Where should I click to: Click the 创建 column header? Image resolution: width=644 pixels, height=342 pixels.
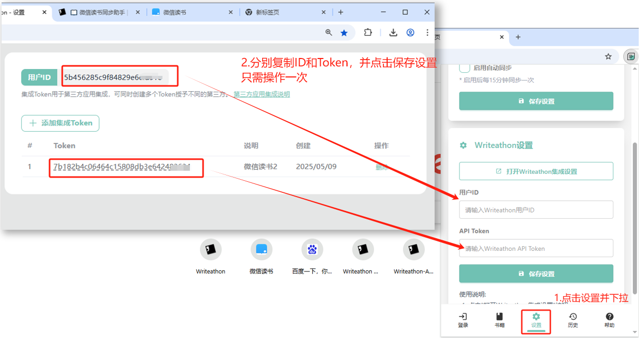point(303,145)
